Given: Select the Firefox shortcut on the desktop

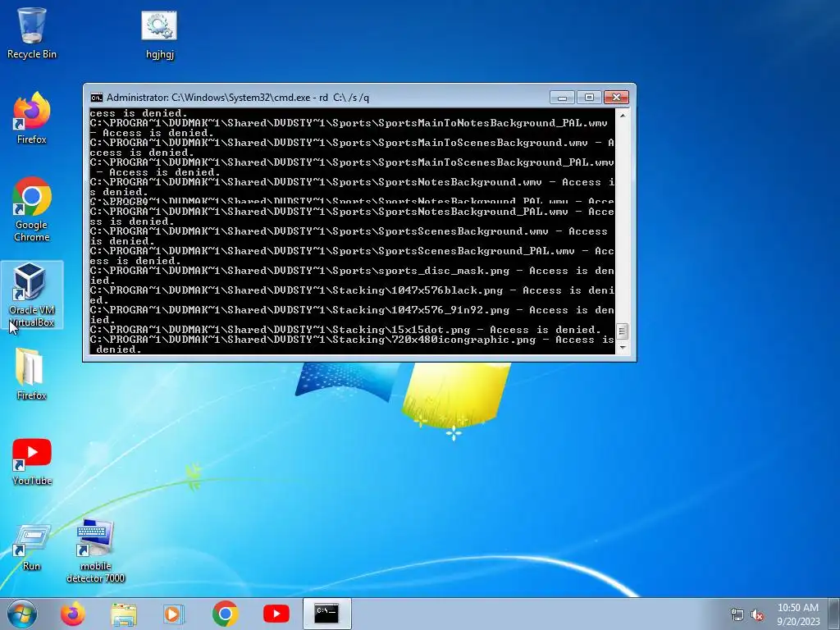Looking at the screenshot, I should click(x=32, y=118).
